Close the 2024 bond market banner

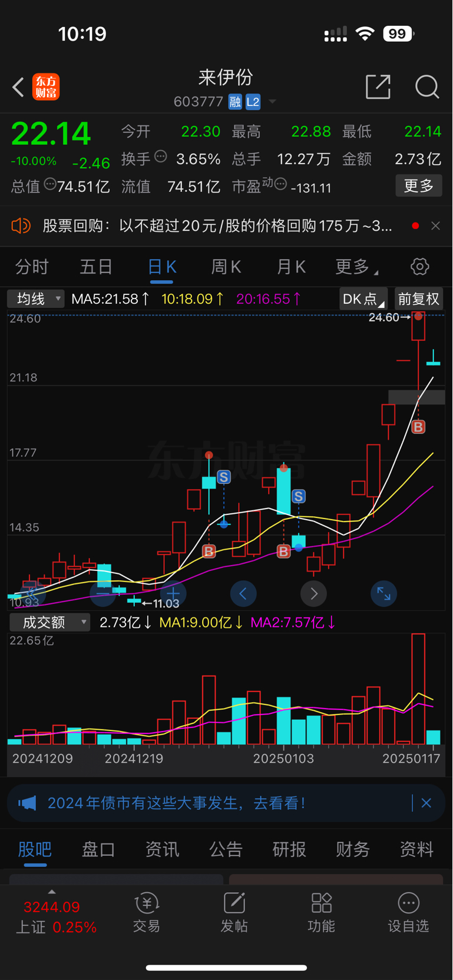pos(426,803)
